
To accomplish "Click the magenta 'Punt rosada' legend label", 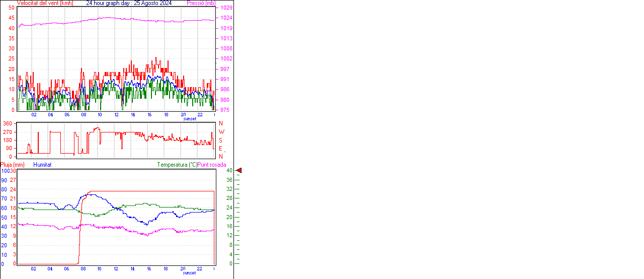I will click(212, 165).
